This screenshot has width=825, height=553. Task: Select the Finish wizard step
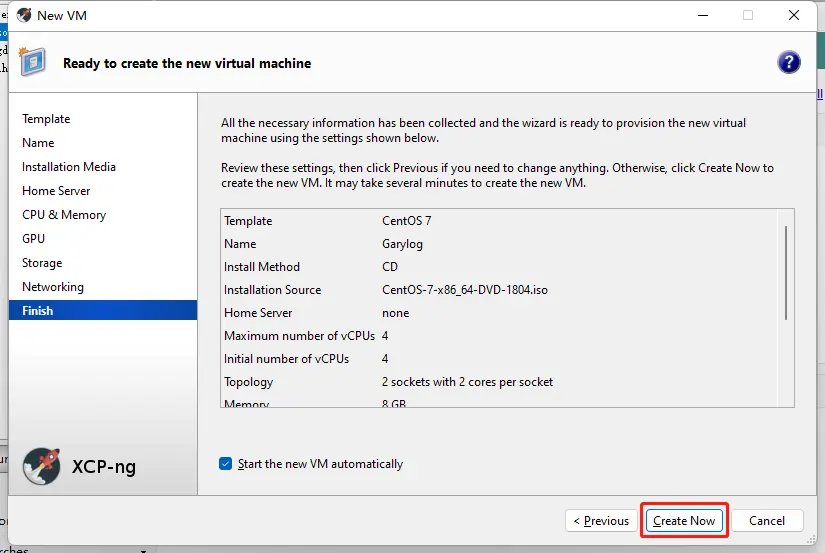[103, 310]
